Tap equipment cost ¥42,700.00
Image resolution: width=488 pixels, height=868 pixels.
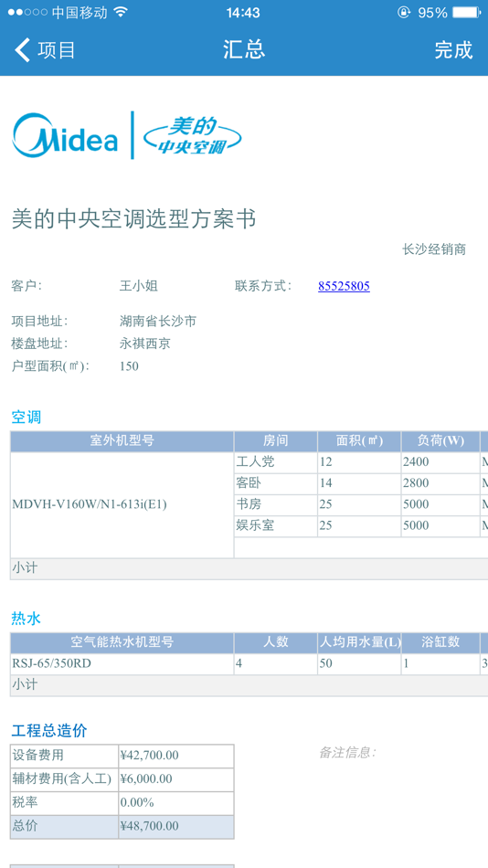tap(176, 756)
